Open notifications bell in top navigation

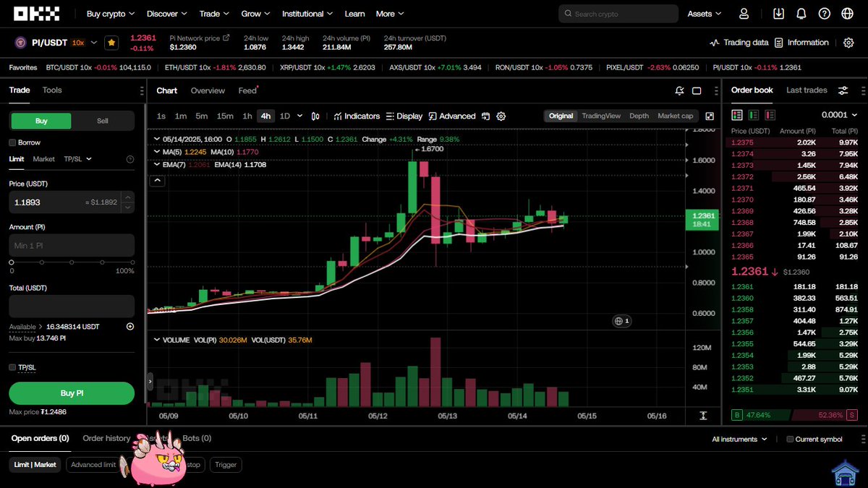pos(801,14)
